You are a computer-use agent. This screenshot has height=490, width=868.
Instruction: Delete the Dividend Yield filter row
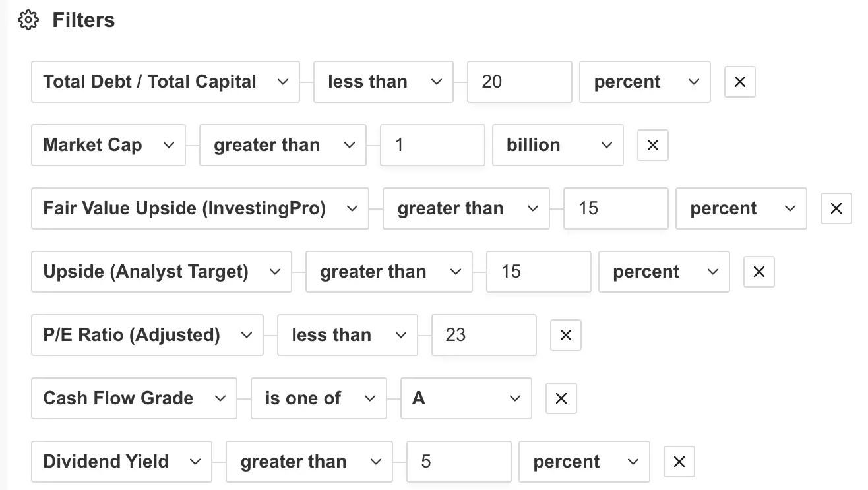click(679, 462)
